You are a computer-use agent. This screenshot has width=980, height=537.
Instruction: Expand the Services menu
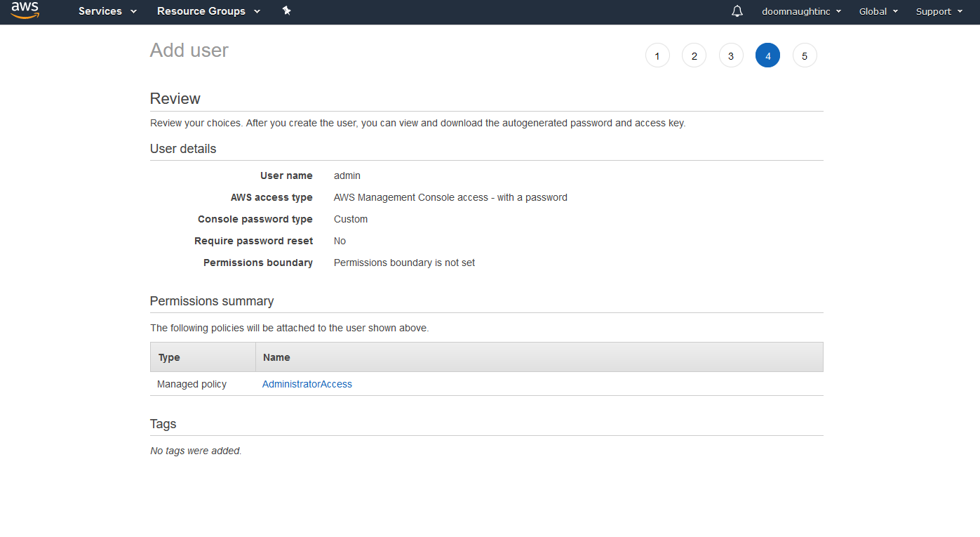(107, 11)
